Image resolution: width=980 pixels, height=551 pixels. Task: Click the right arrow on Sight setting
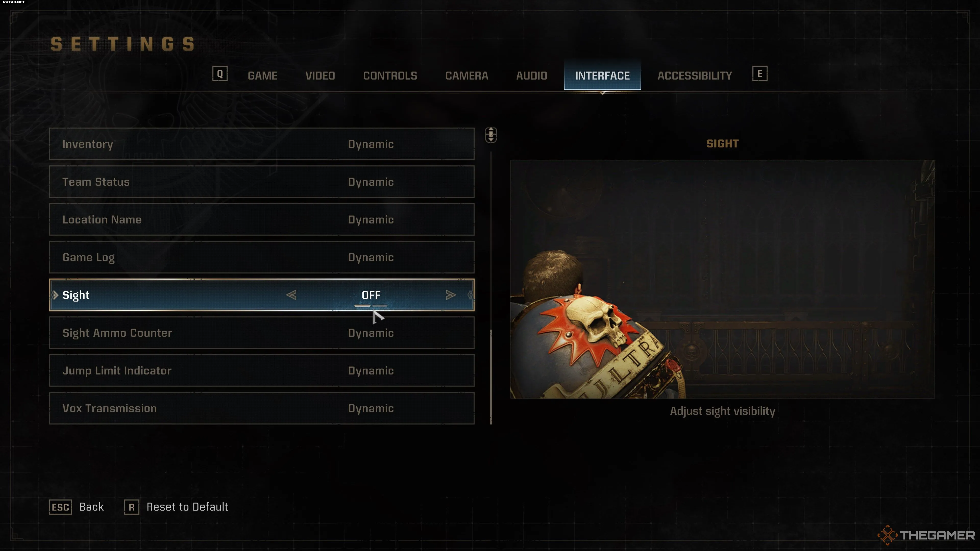(x=450, y=295)
